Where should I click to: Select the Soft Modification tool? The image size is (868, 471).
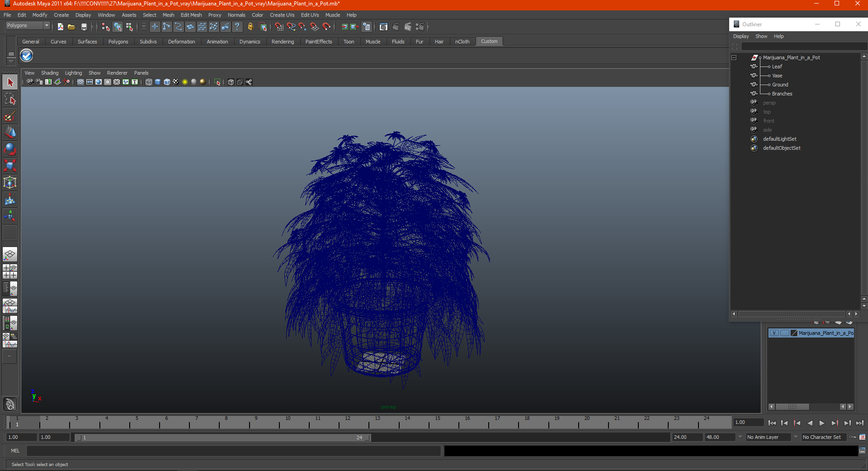click(10, 199)
